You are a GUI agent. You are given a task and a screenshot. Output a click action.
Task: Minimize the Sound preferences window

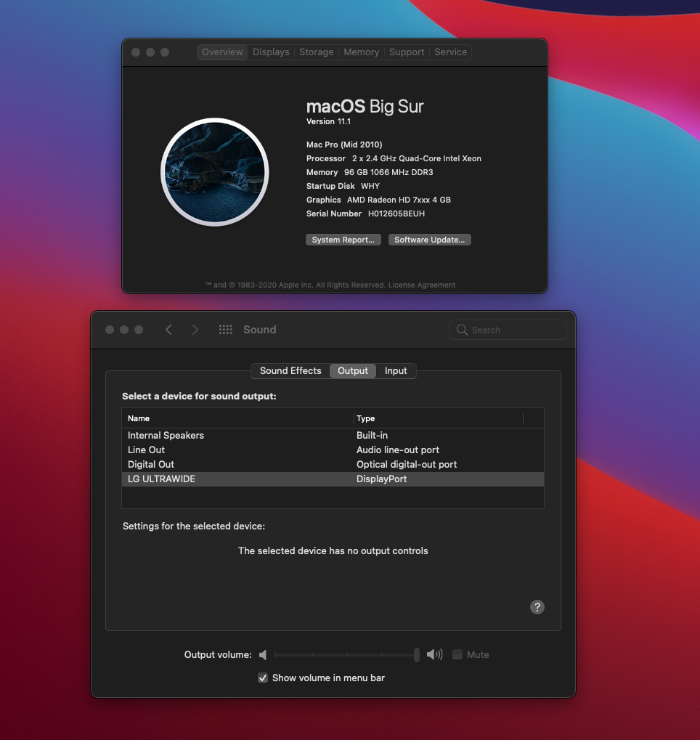pos(124,330)
